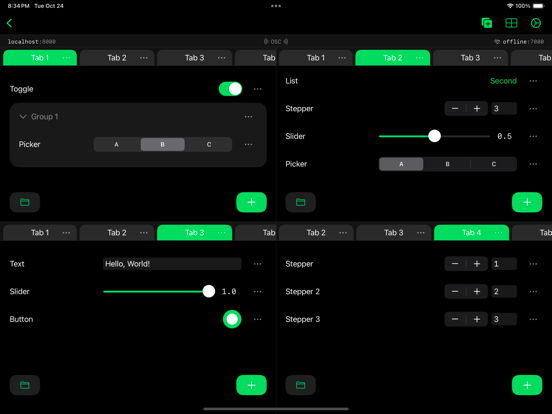Open the List dropdown showing Second
The width and height of the screenshot is (552, 414).
pos(503,81)
